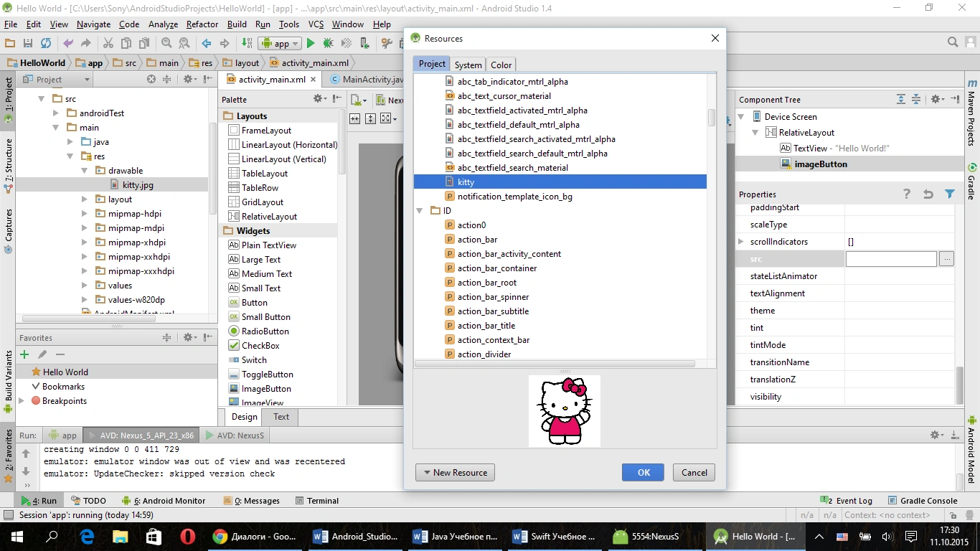Toggle the 1: Project tool window

(8, 101)
